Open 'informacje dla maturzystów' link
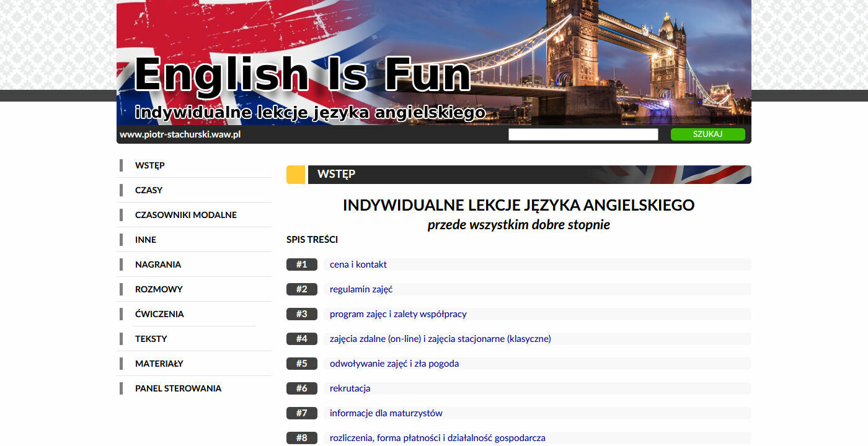Screen dimensions: 868x446 (386, 413)
